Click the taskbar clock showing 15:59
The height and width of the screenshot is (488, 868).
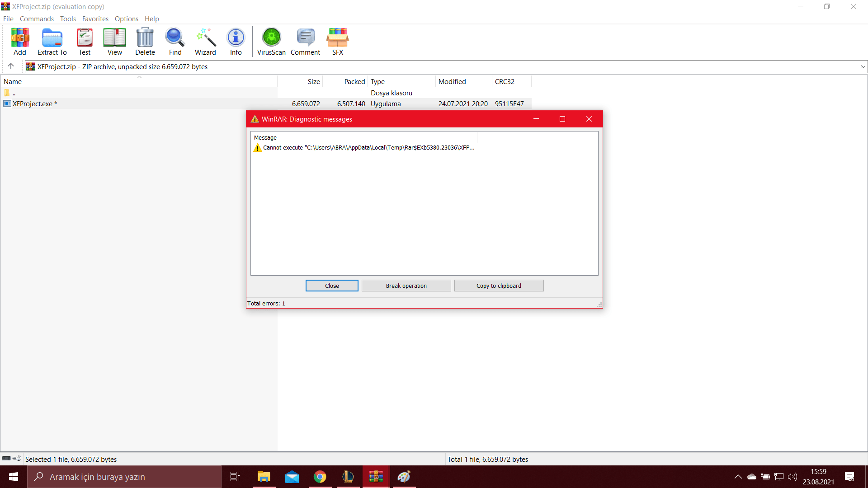[x=818, y=477]
